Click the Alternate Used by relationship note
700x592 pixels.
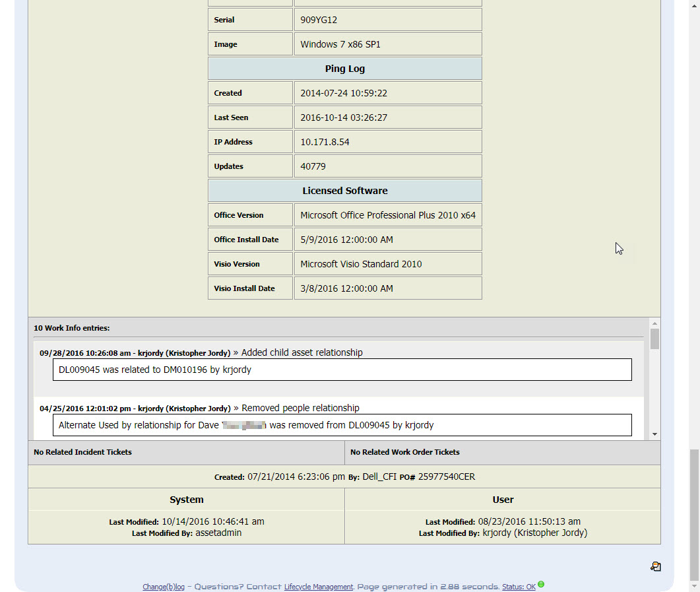click(342, 425)
